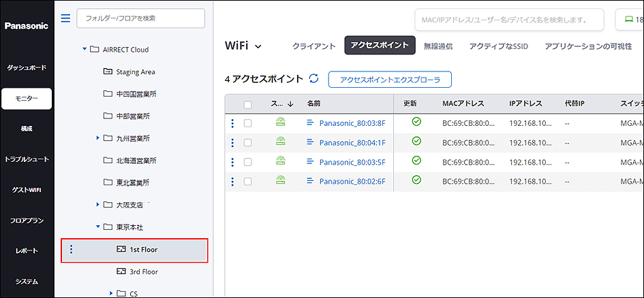Select 北海道営業所 in the folder tree
The image size is (644, 298).
(136, 160)
